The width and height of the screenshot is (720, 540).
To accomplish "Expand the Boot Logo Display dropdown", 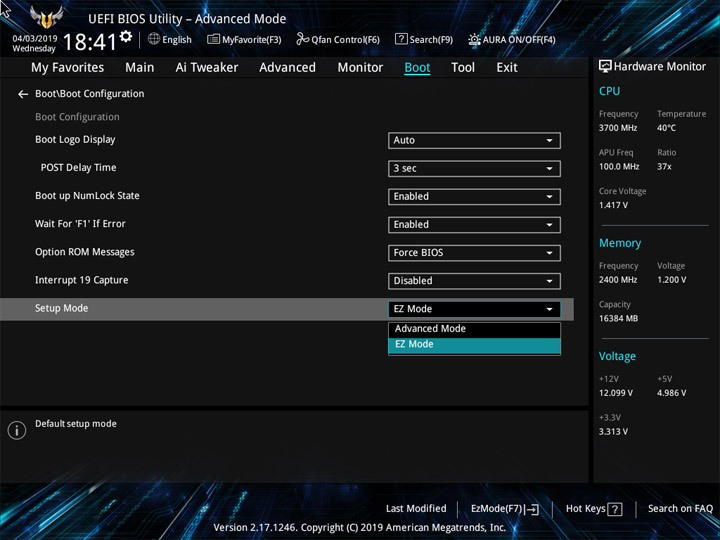I will coord(474,141).
